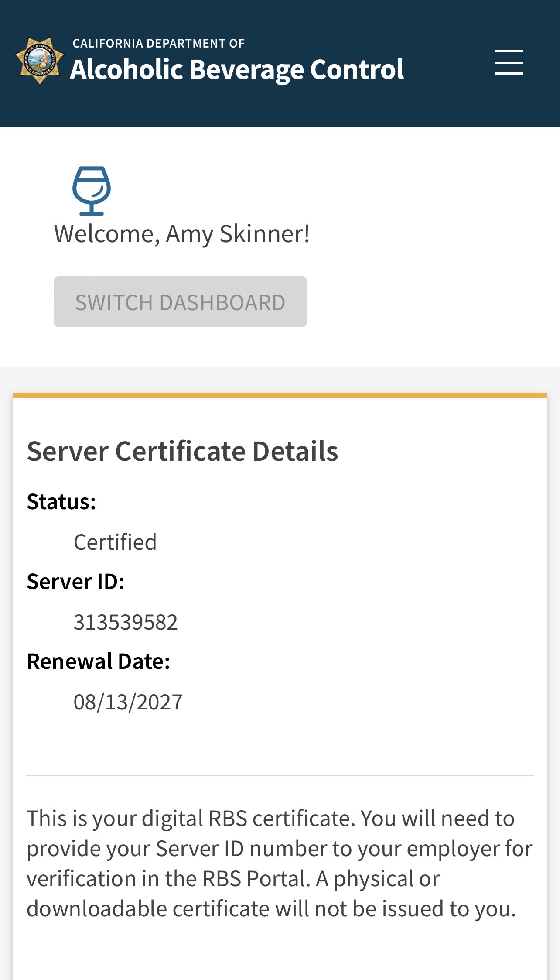Viewport: 560px width, 980px height.
Task: Click the Status label
Action: pos(61,502)
